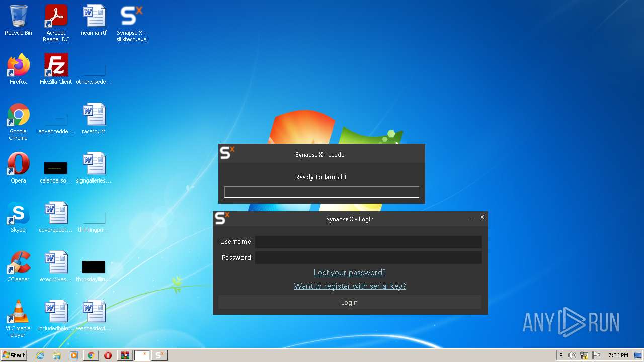The width and height of the screenshot is (644, 362).
Task: Open the Recycle Bin desktop icon
Action: tap(18, 20)
